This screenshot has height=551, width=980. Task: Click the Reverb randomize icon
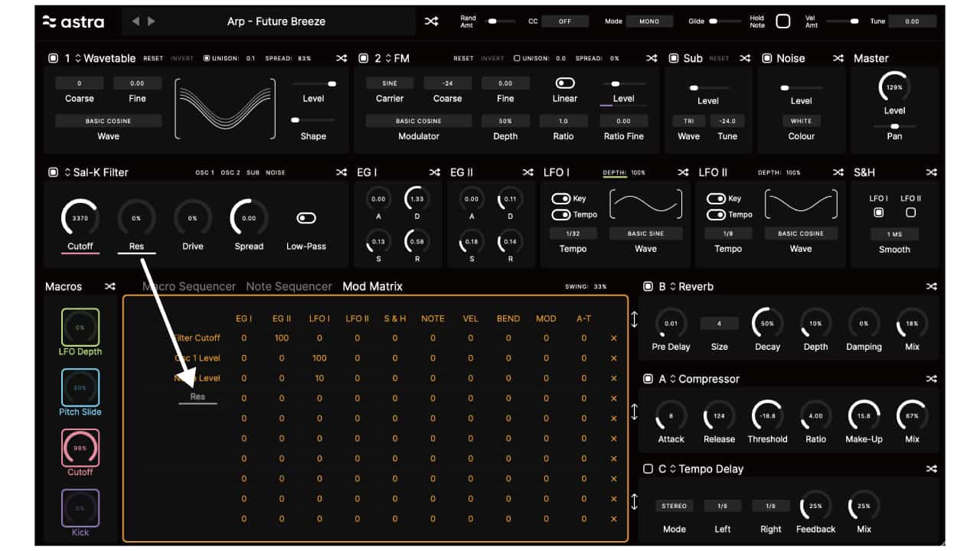point(932,286)
